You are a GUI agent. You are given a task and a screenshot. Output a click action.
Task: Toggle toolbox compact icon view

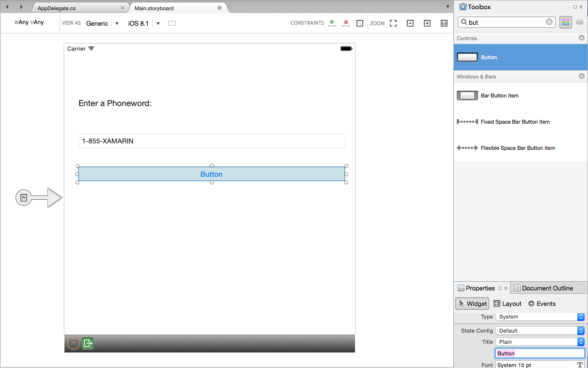(x=579, y=22)
